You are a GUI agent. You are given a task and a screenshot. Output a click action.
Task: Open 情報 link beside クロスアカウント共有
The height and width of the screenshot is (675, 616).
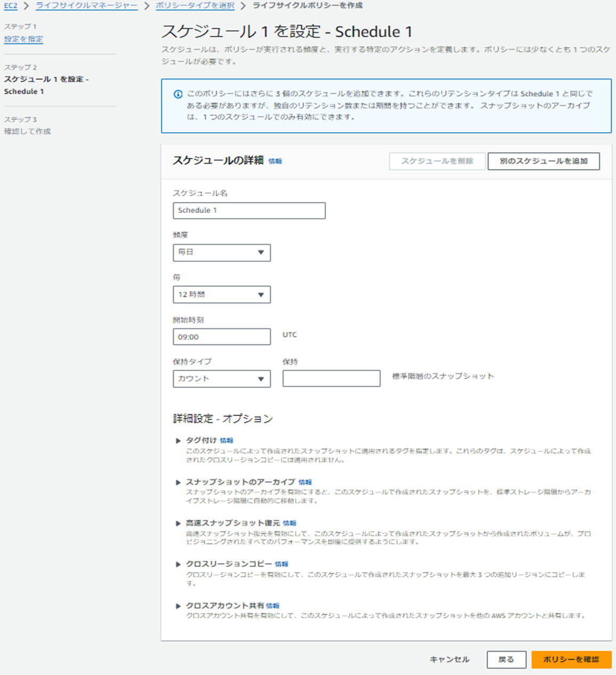[273, 606]
